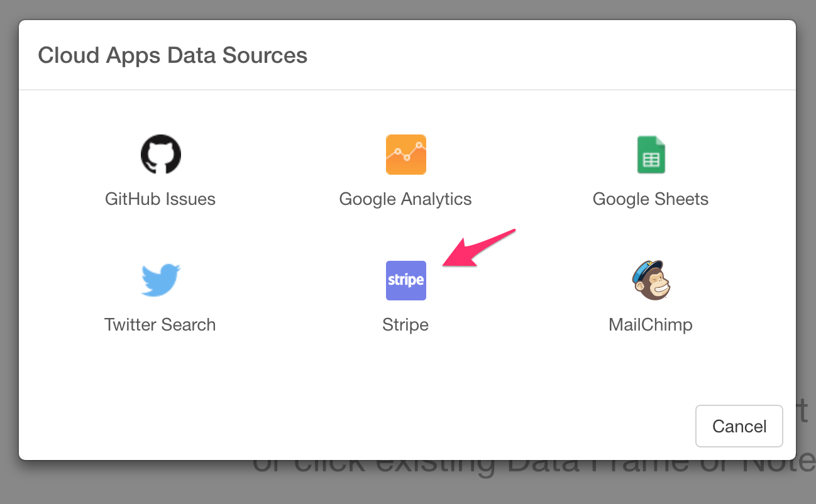Click the Stripe text label

[405, 325]
